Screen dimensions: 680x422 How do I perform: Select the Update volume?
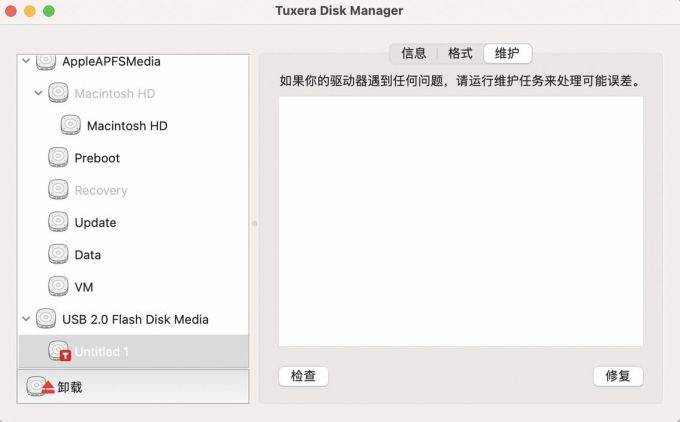[x=133, y=222]
